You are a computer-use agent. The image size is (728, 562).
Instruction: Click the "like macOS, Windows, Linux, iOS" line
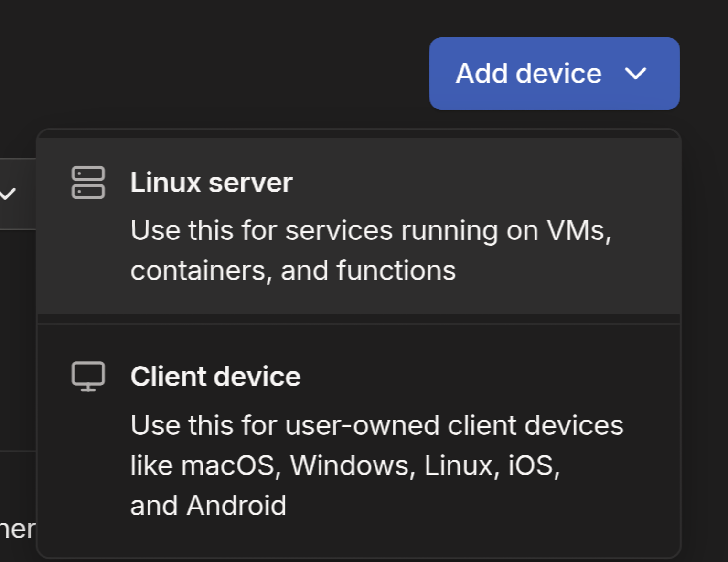click(x=345, y=465)
